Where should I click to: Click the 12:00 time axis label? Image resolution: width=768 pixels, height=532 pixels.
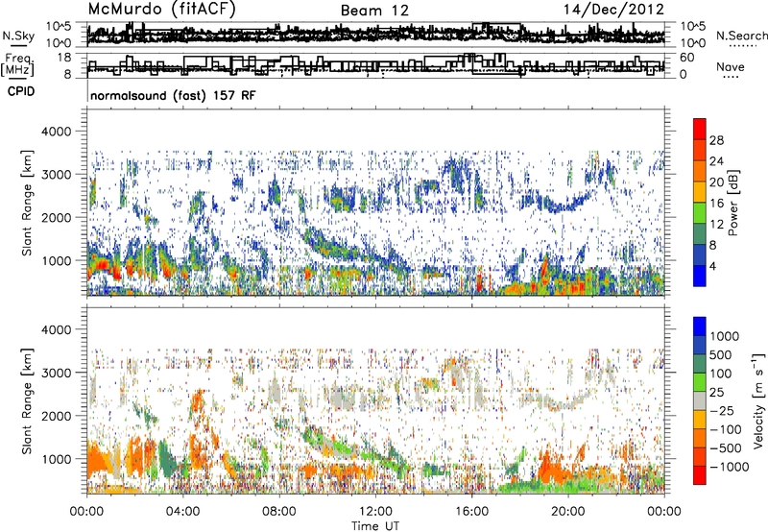(375, 512)
